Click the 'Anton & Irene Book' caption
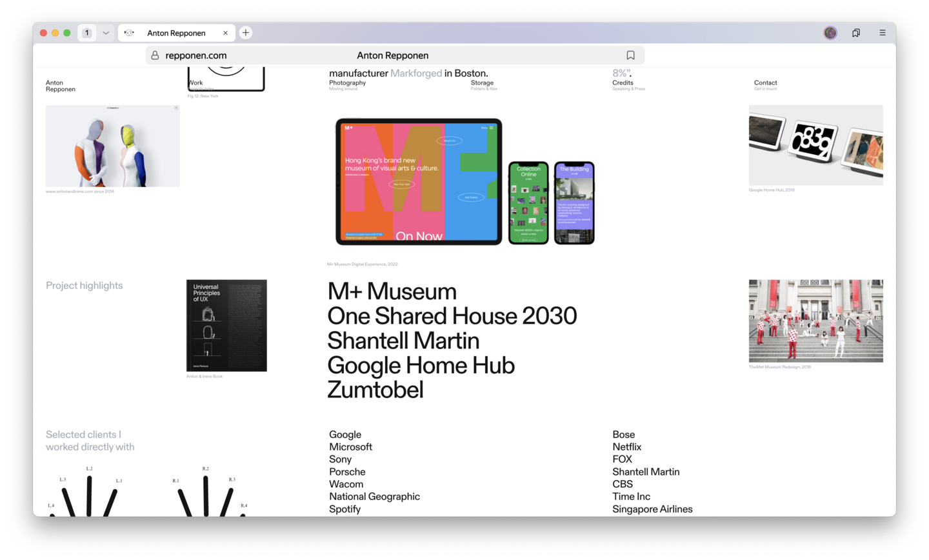 [x=205, y=377]
